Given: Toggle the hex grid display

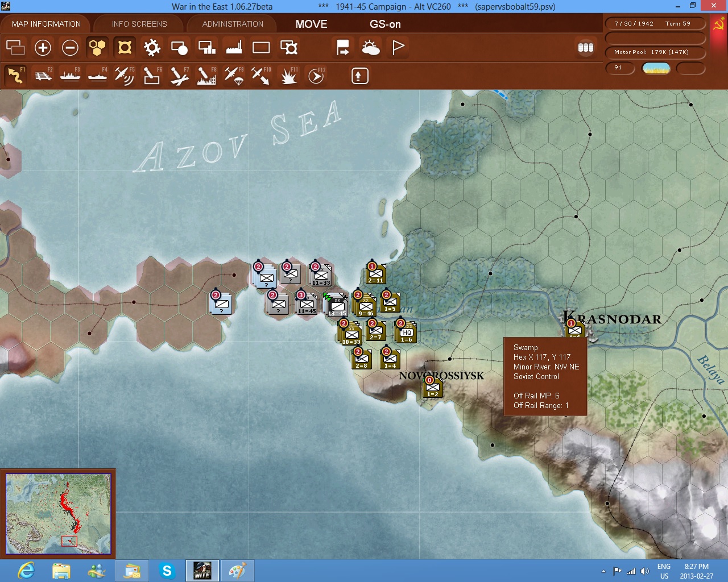Looking at the screenshot, I should click(x=97, y=47).
